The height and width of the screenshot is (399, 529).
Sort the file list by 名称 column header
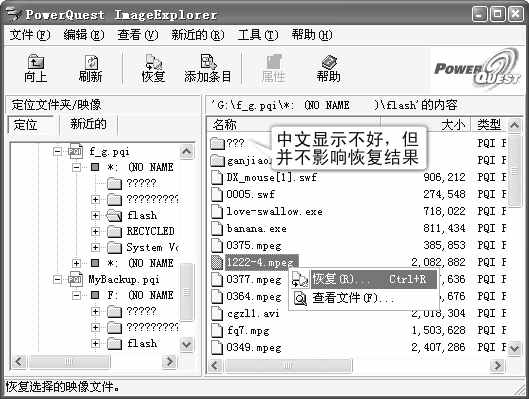click(293, 124)
